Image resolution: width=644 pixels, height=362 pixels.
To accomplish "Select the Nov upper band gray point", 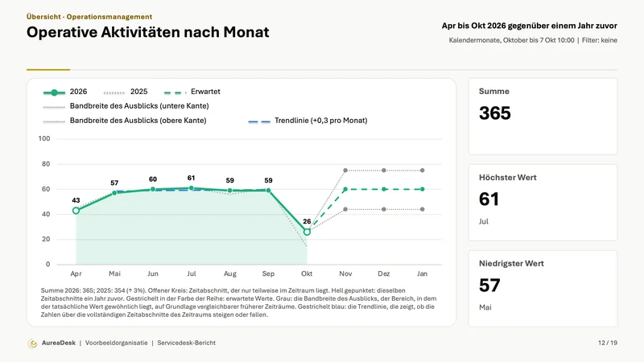I will (345, 171).
